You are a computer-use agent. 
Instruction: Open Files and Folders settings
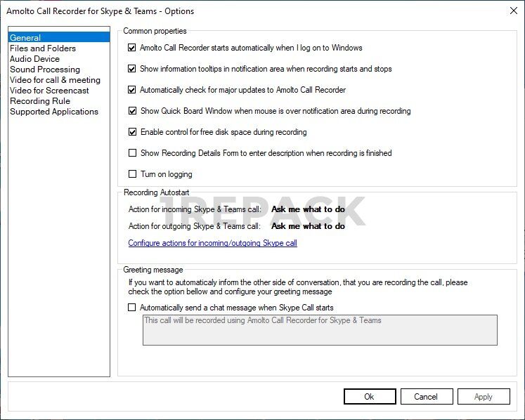(43, 48)
